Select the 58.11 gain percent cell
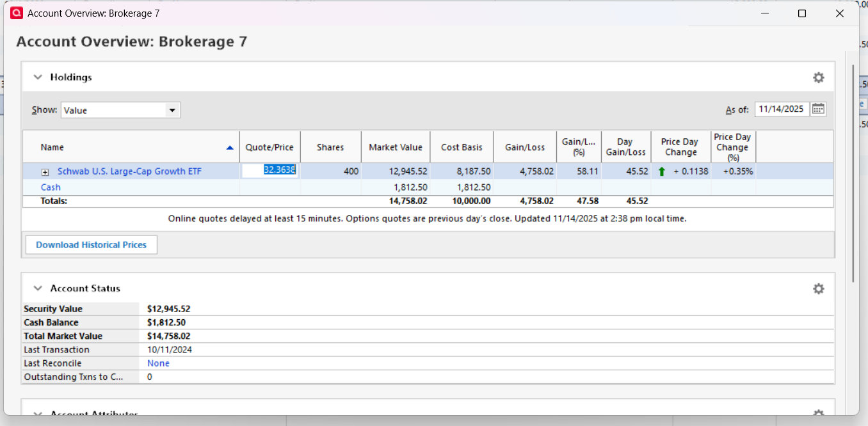This screenshot has height=426, width=868. [579, 171]
